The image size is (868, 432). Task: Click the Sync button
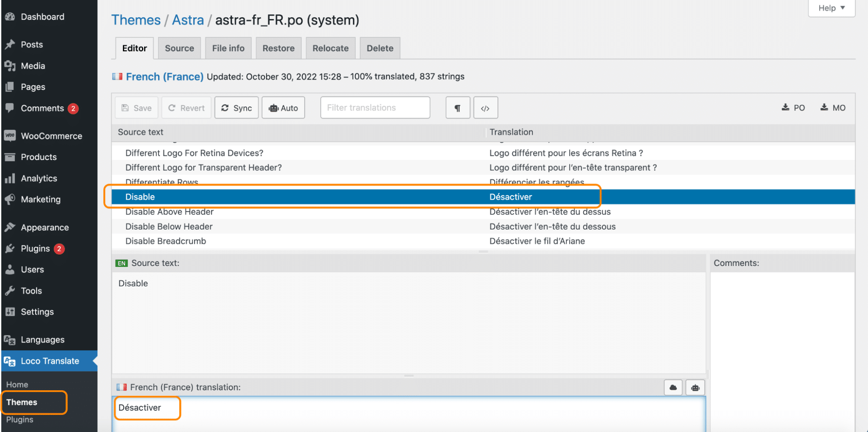236,107
